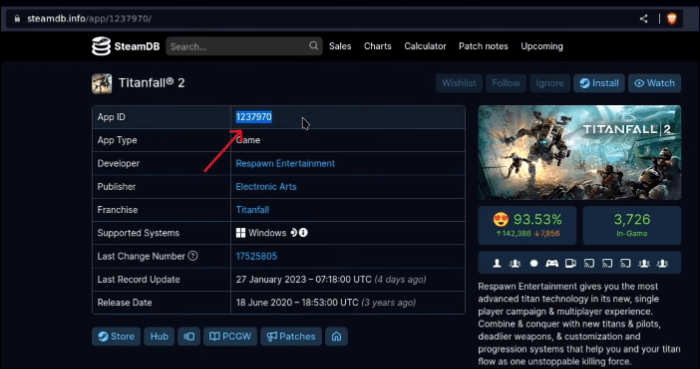
Task: Open the Upcoming releases page
Action: tap(542, 46)
